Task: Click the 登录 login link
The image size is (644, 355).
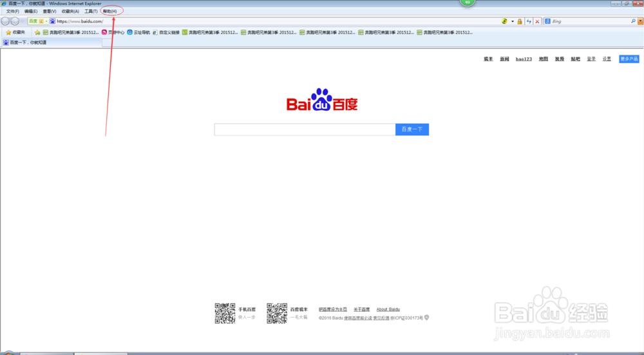Action: tap(591, 59)
